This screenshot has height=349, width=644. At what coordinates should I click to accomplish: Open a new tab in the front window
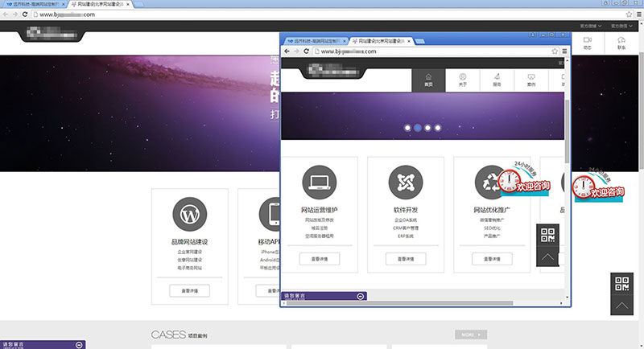[x=419, y=42]
